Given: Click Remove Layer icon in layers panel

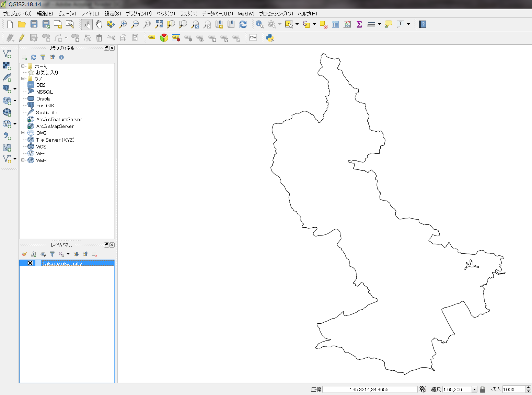Looking at the screenshot, I should (x=94, y=254).
